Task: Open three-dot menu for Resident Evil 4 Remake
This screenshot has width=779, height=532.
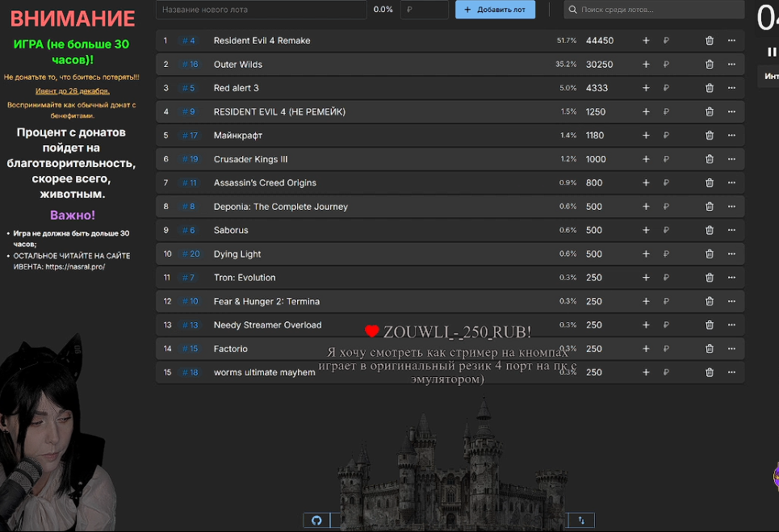Action: 731,40
